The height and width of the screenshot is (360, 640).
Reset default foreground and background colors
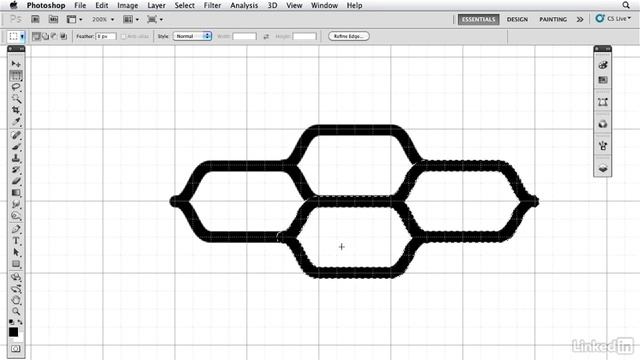click(x=11, y=322)
